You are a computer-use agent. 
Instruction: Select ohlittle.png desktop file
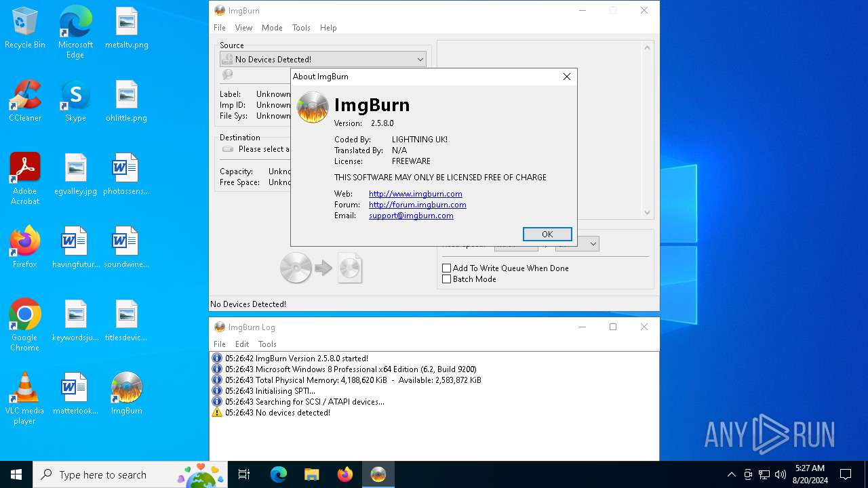(127, 102)
